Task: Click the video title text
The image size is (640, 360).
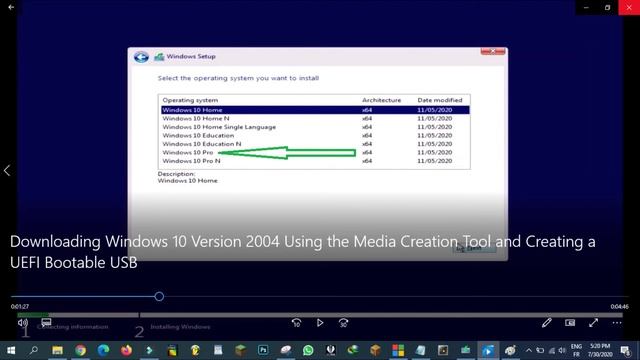Action: pyautogui.click(x=302, y=252)
